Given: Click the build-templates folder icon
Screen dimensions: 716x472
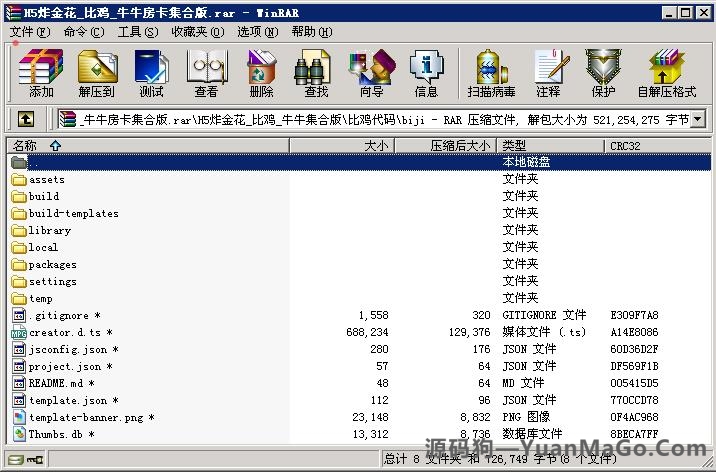Looking at the screenshot, I should (x=19, y=213).
